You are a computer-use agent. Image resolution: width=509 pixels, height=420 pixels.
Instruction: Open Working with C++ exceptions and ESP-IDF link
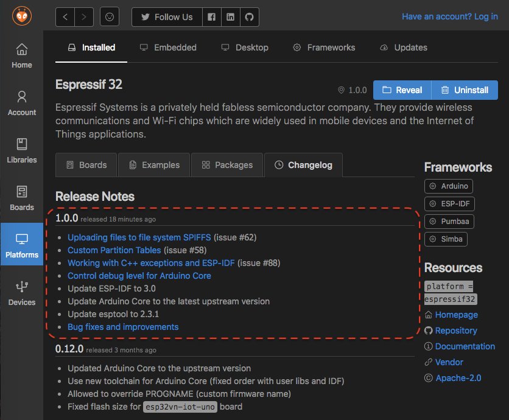151,263
